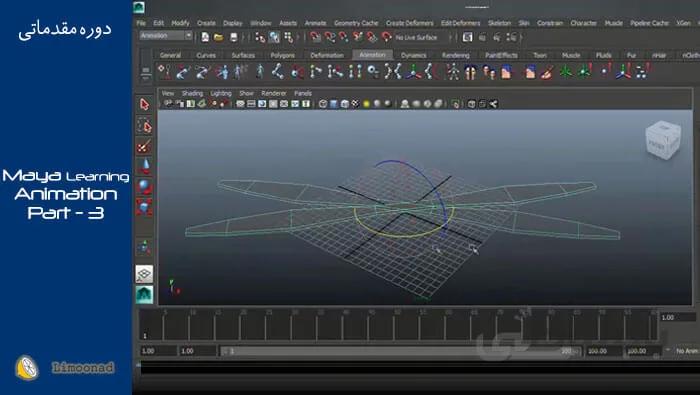Image resolution: width=700 pixels, height=395 pixels.
Task: Open the Skeleton menu
Action: [x=499, y=23]
